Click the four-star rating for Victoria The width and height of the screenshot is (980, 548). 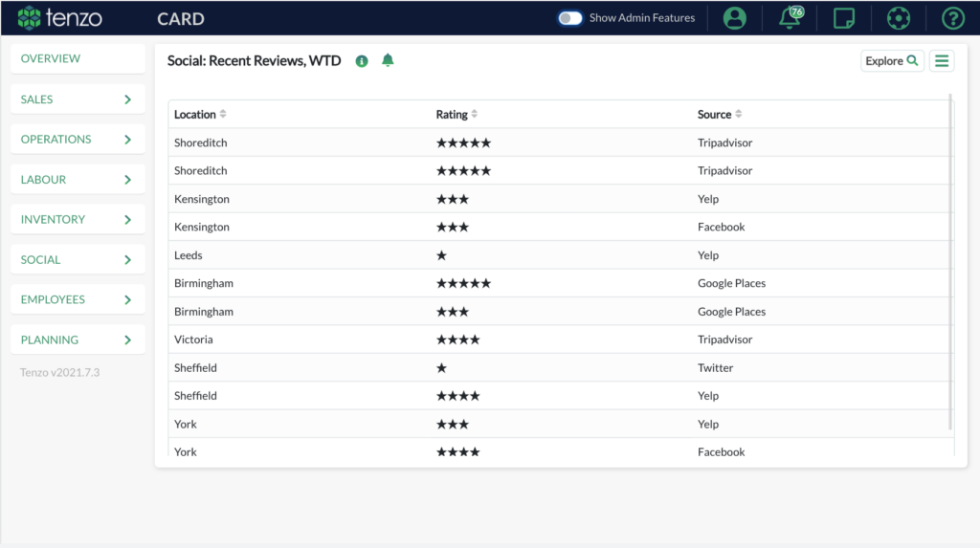tap(458, 340)
